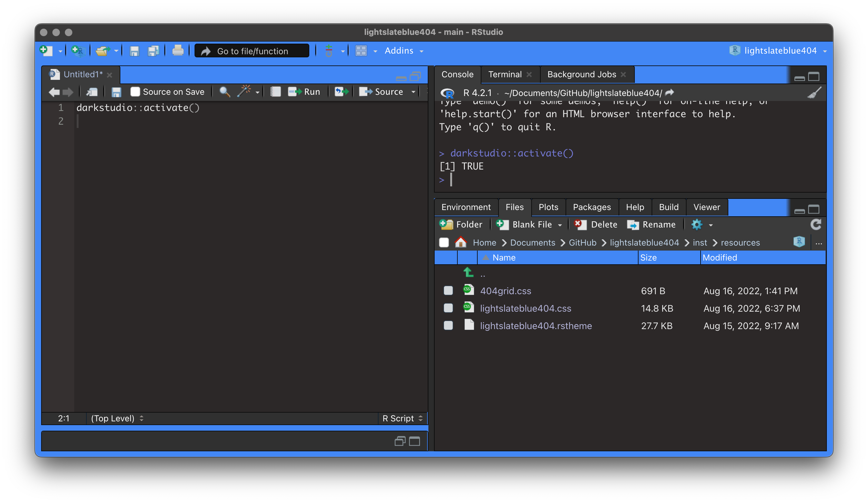
Task: Open Find/Replace magnifier in editor
Action: tap(224, 92)
